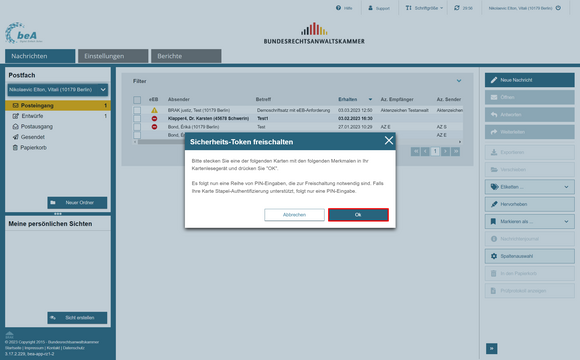Toggle the select-all checkbox in message header
The image size is (580, 360).
point(137,100)
